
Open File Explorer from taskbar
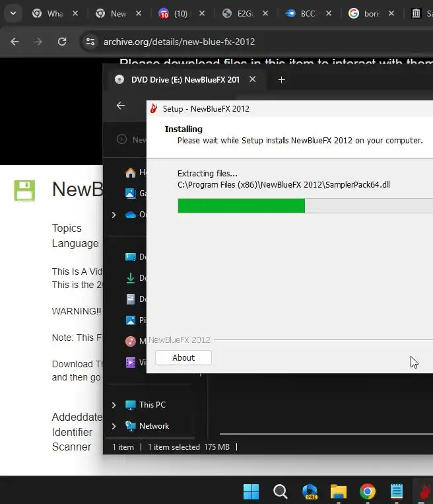tap(339, 491)
